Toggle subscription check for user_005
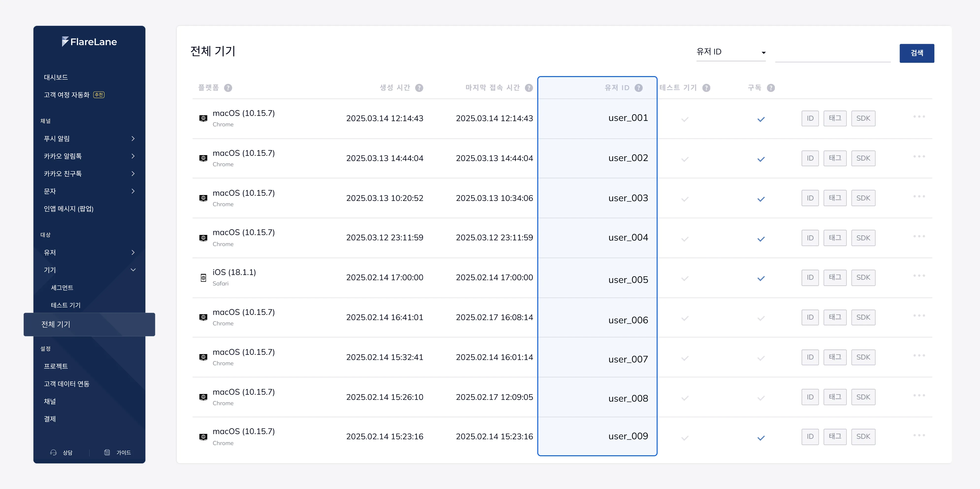Screen dimensions: 980x489 click(x=761, y=278)
